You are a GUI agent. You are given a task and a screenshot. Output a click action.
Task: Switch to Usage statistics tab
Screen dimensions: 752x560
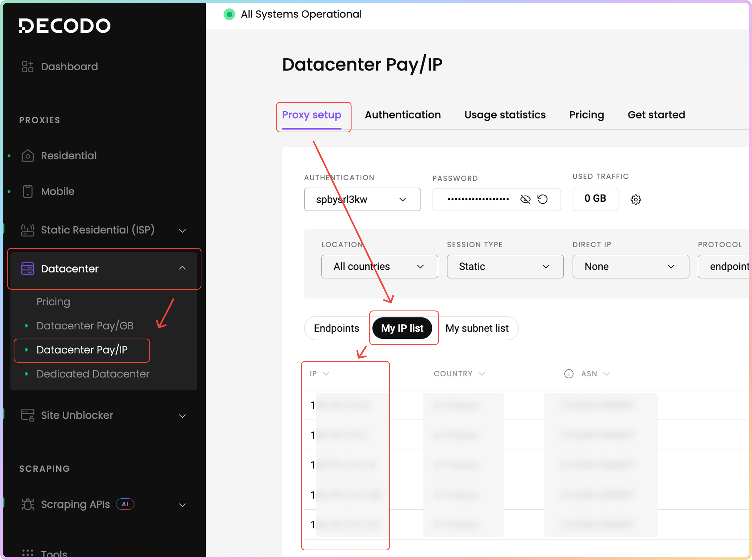tap(505, 115)
